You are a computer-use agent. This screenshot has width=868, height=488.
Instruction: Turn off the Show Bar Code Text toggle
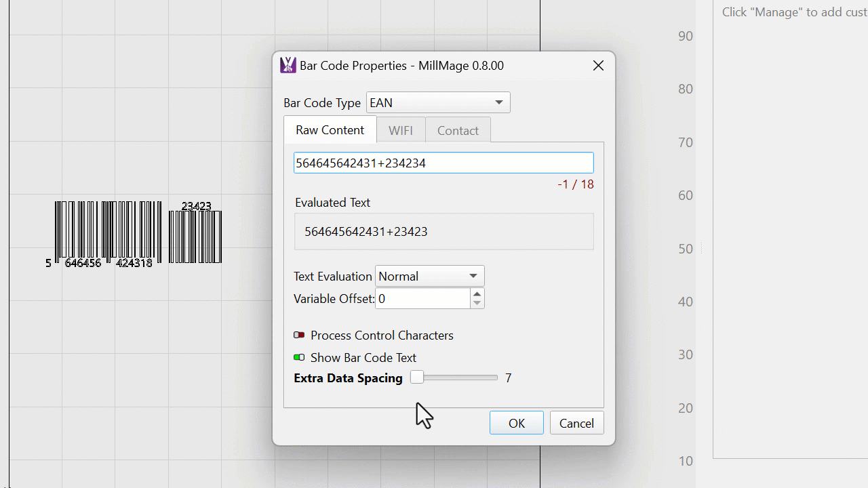(299, 358)
